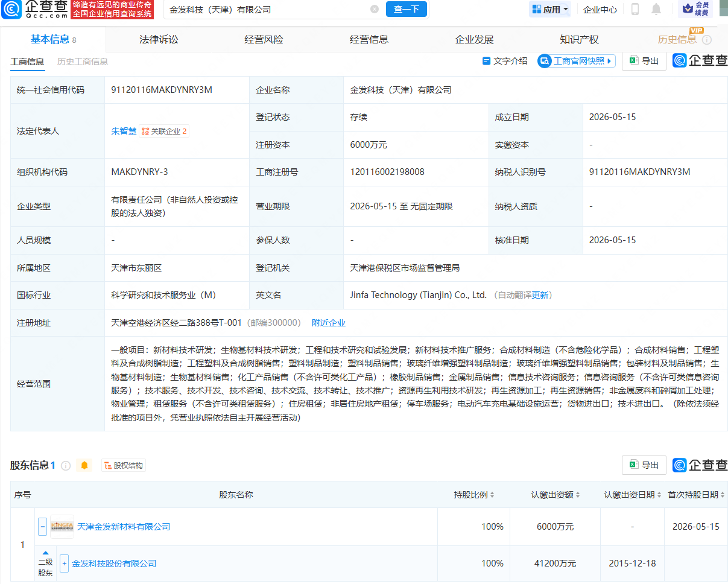This screenshot has width=728, height=584.
Task: Expand the arrow on 工商官网快照
Action: click(610, 61)
